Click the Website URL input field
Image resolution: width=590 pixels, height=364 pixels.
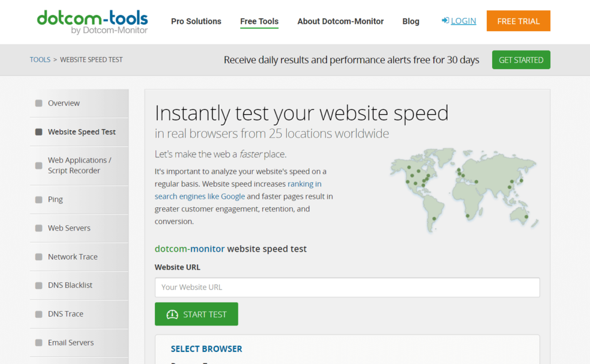[x=347, y=287]
